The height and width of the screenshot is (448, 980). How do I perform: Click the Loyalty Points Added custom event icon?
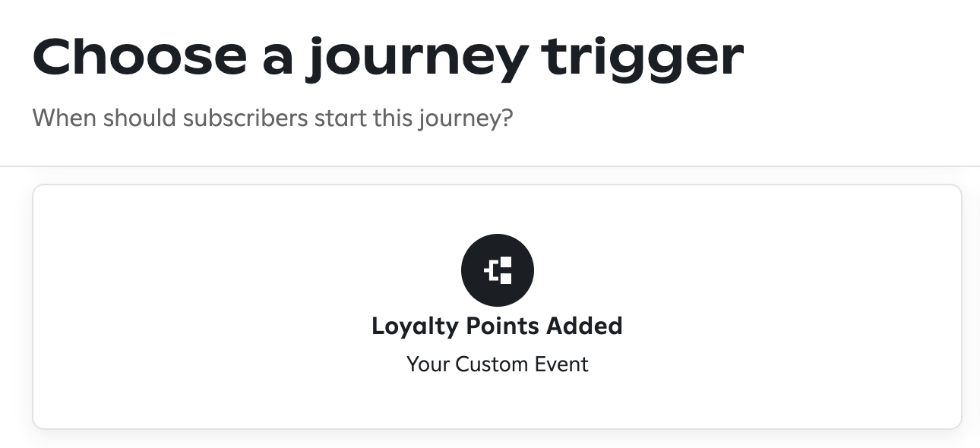tap(498, 270)
